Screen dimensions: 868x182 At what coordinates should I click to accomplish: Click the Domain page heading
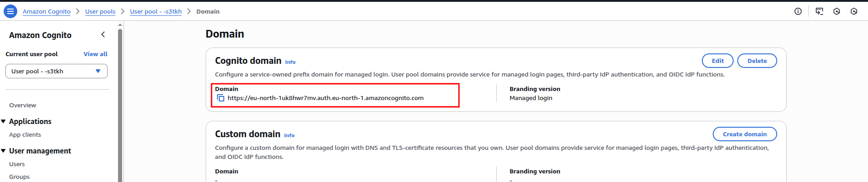(225, 34)
